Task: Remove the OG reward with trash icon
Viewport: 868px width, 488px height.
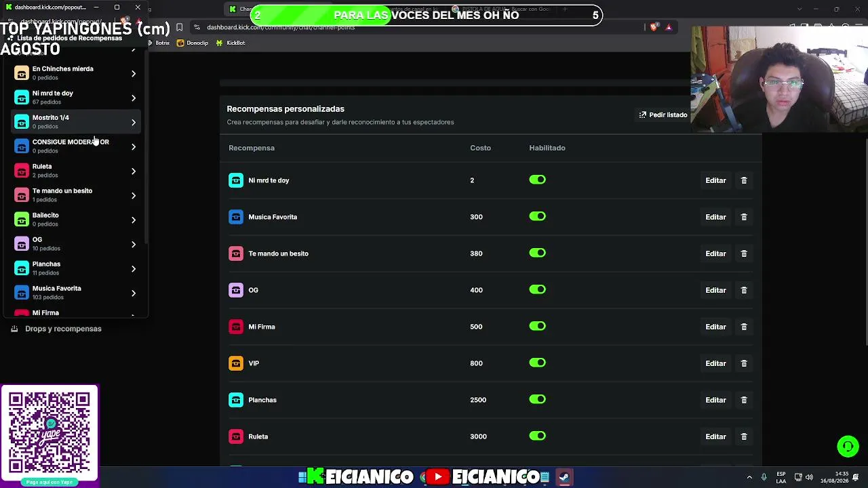Action: [744, 290]
